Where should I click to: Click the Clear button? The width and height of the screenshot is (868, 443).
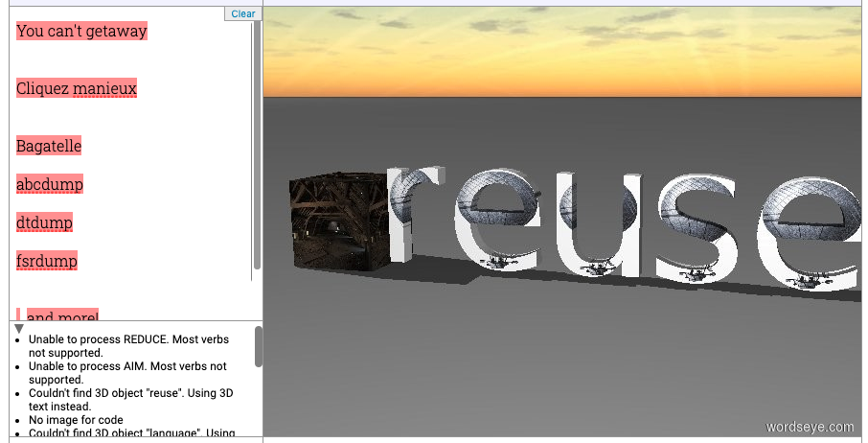242,13
